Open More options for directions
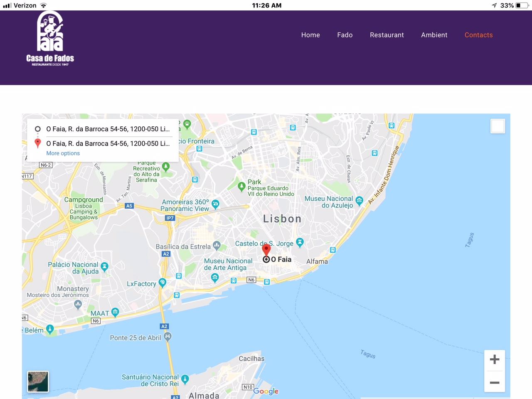Image resolution: width=532 pixels, height=399 pixels. [x=63, y=153]
